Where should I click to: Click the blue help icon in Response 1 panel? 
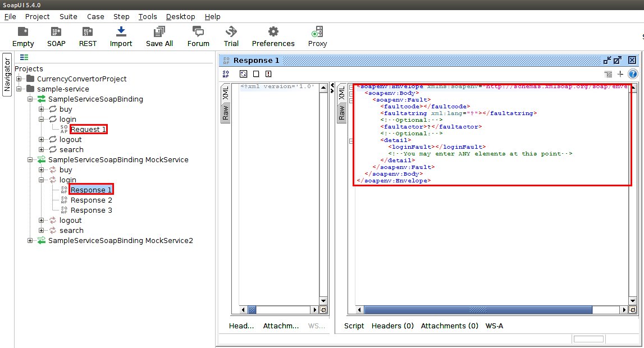click(633, 74)
